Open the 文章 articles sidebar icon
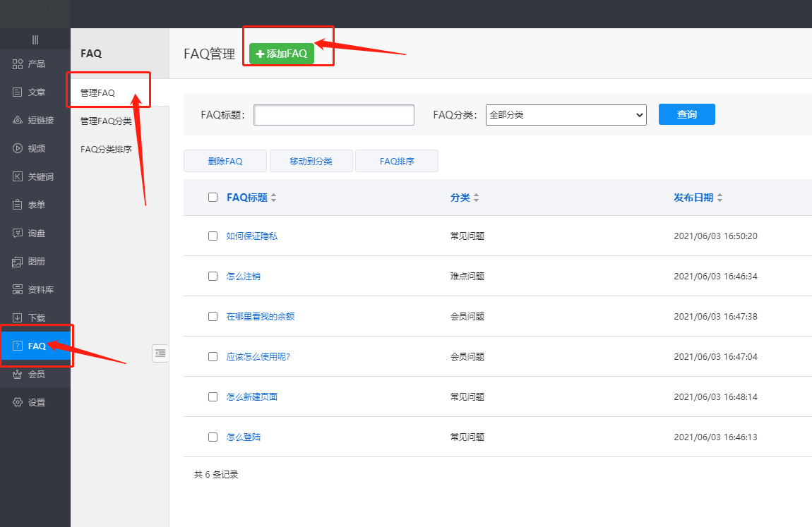 pyautogui.click(x=18, y=92)
